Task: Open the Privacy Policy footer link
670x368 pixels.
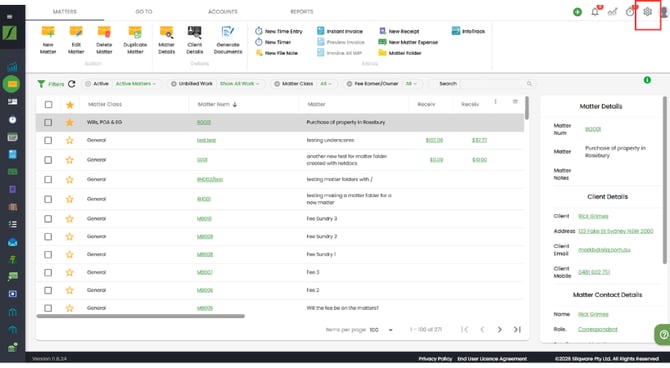Action: click(435, 359)
